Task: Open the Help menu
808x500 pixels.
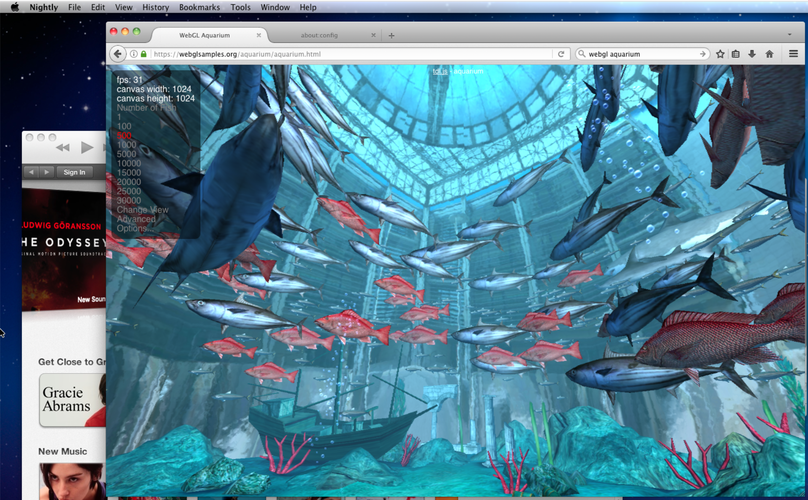Action: [x=308, y=7]
